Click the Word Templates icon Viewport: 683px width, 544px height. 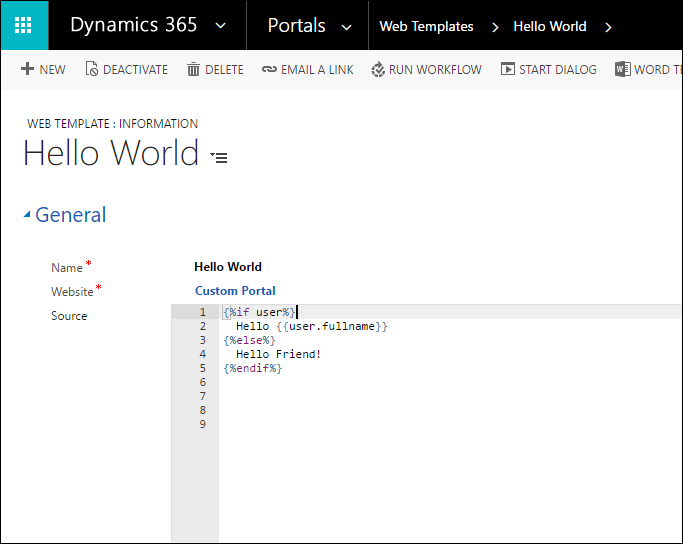(x=623, y=69)
